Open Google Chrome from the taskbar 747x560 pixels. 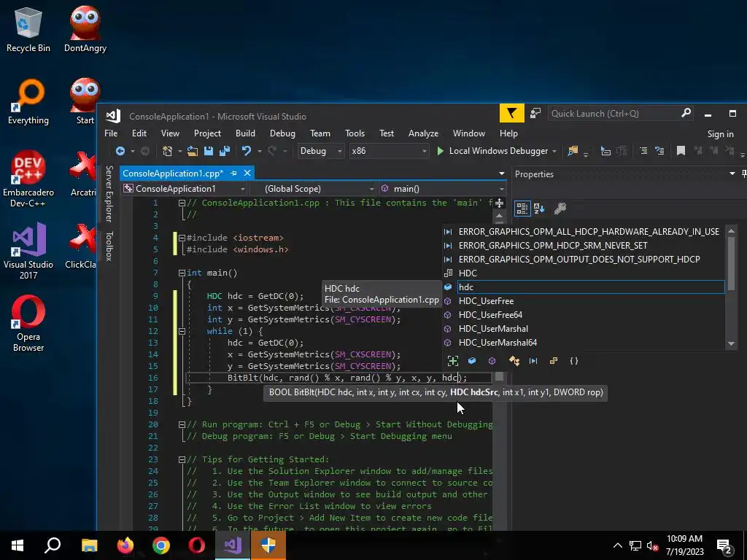click(161, 545)
